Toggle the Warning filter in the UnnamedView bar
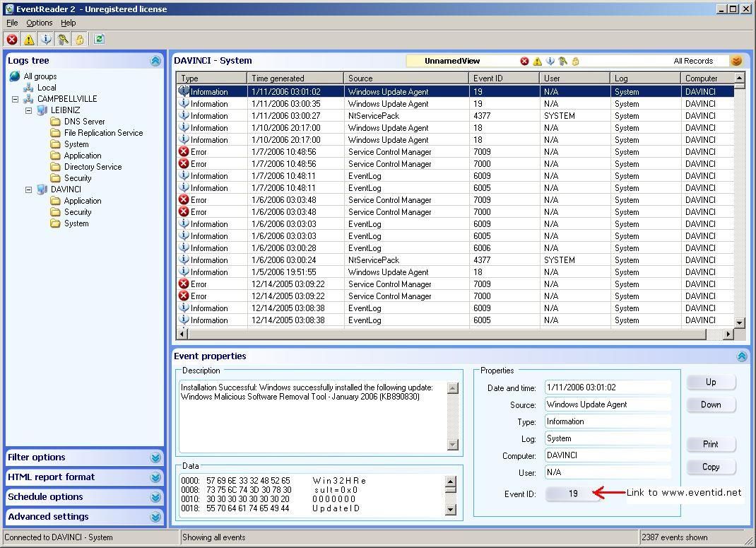 [537, 62]
